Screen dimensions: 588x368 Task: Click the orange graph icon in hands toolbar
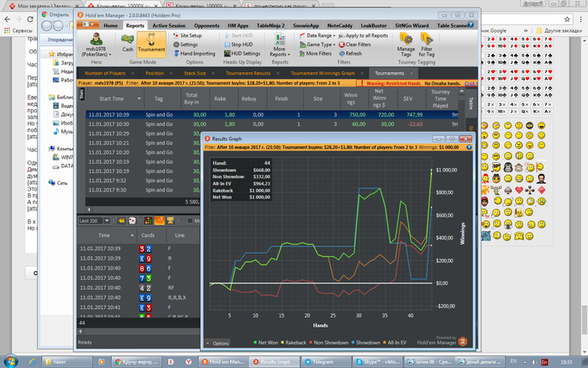click(x=160, y=221)
